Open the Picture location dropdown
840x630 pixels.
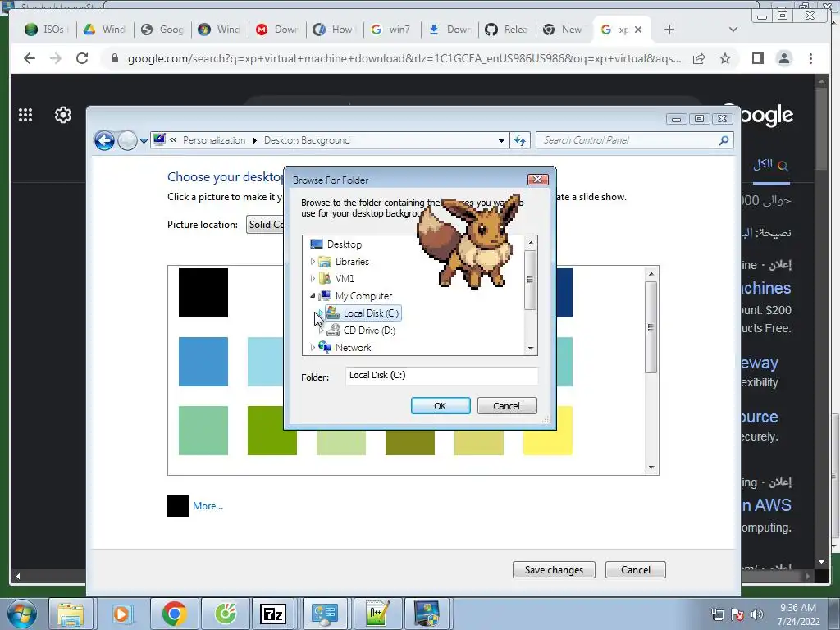(266, 225)
